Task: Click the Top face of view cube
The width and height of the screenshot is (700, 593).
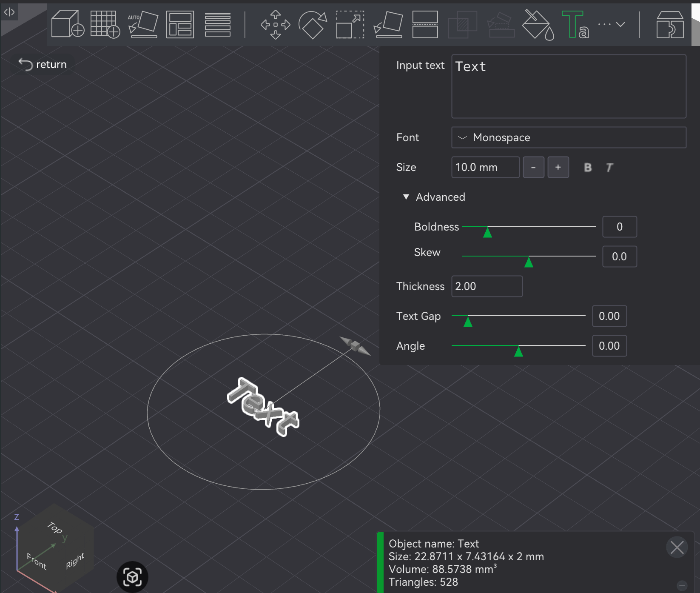Action: tap(55, 527)
